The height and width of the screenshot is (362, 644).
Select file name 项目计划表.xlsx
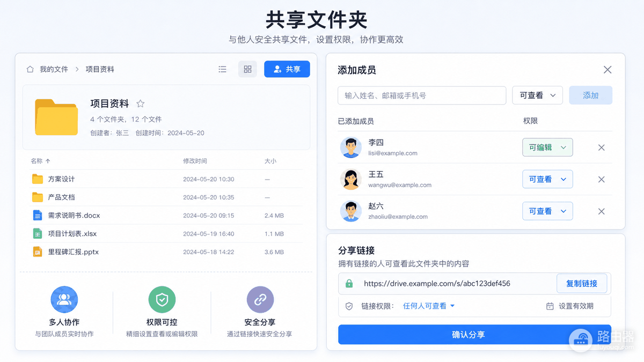72,233
